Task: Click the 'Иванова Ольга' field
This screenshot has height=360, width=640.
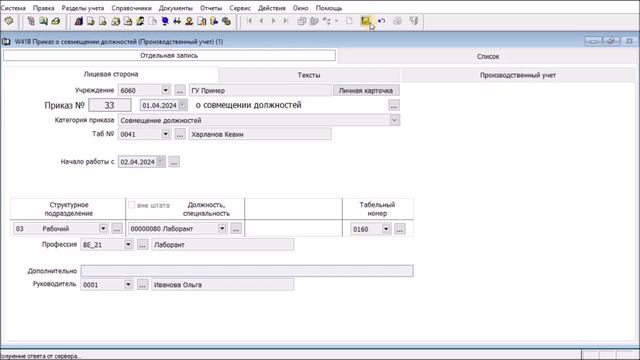Action: pyautogui.click(x=222, y=284)
